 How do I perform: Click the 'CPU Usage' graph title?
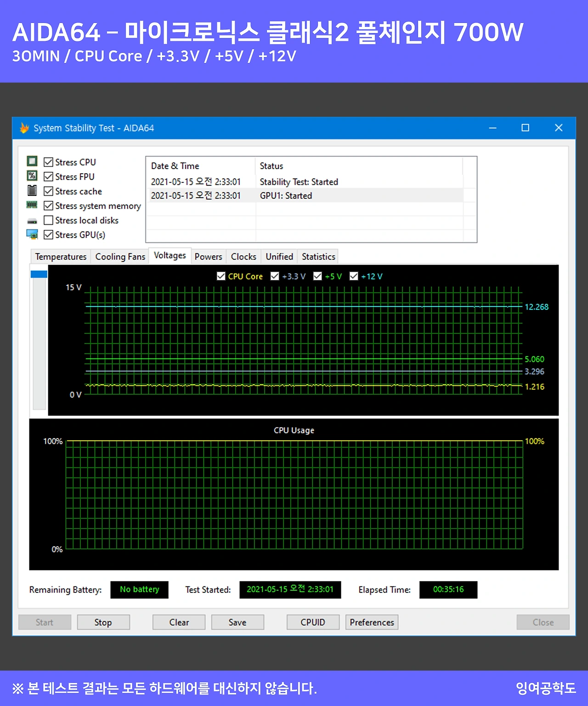(x=294, y=430)
